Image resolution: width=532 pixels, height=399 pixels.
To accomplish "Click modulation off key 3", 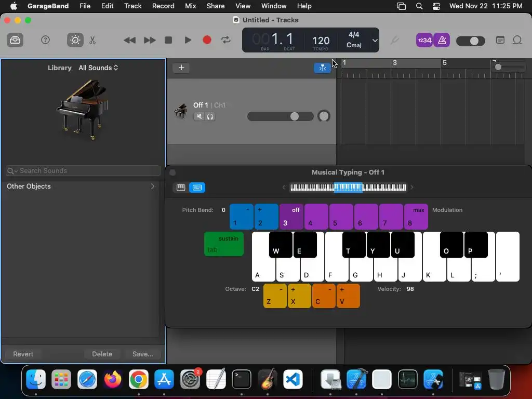I will pyautogui.click(x=291, y=217).
